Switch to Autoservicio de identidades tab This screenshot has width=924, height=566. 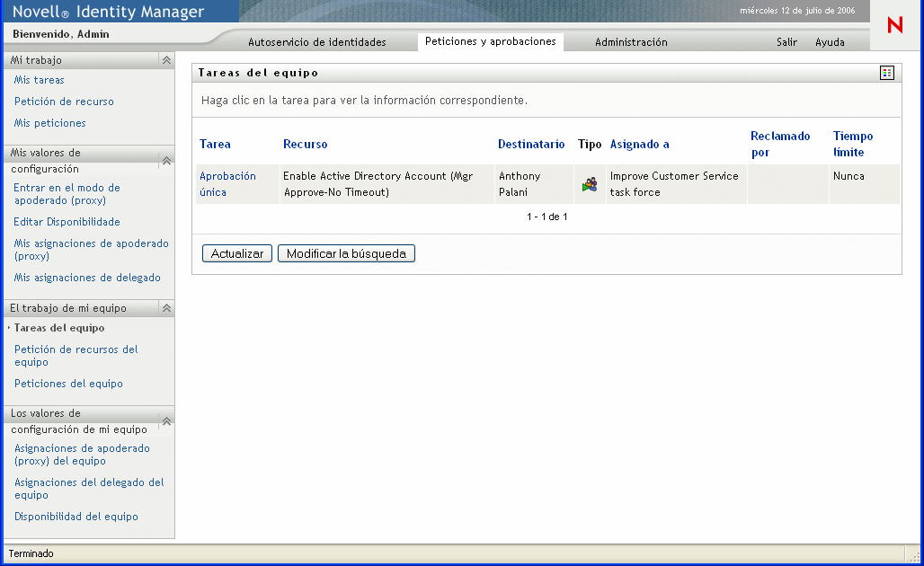(317, 42)
